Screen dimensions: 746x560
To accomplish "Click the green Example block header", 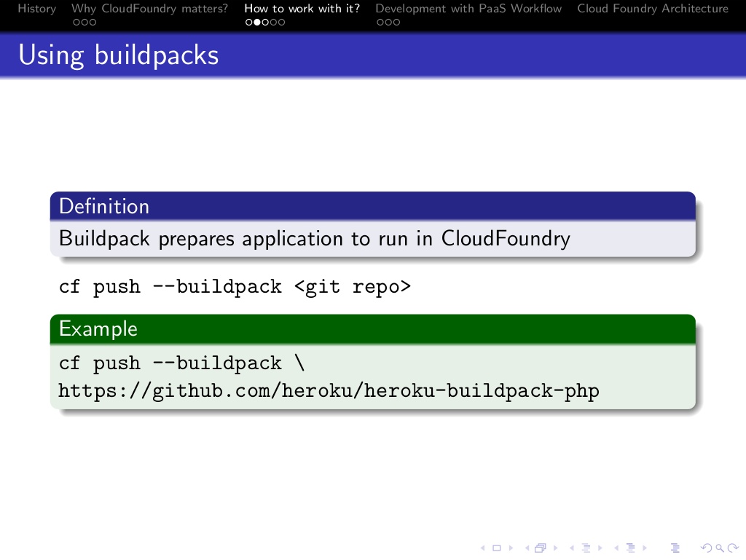I will click(373, 329).
